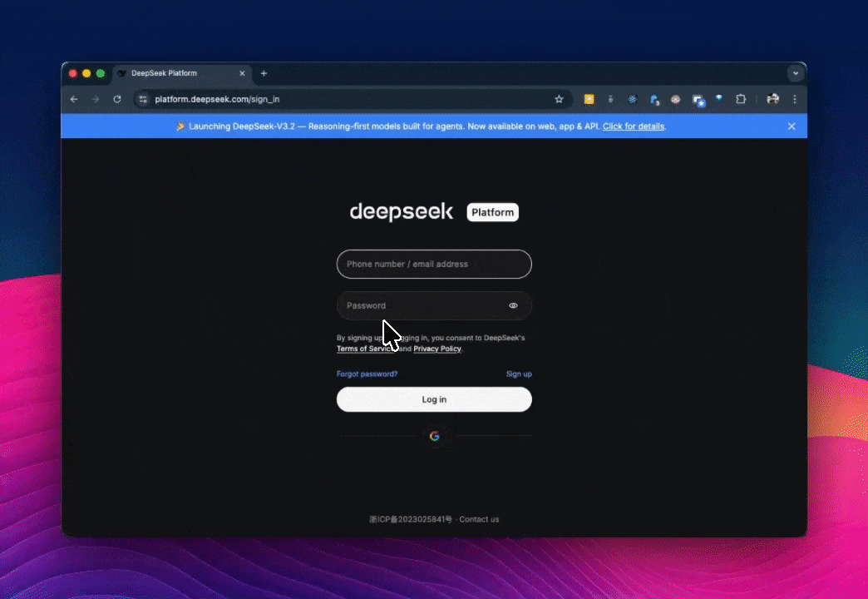
Task: Click the React DevTools extension icon
Action: pos(632,99)
